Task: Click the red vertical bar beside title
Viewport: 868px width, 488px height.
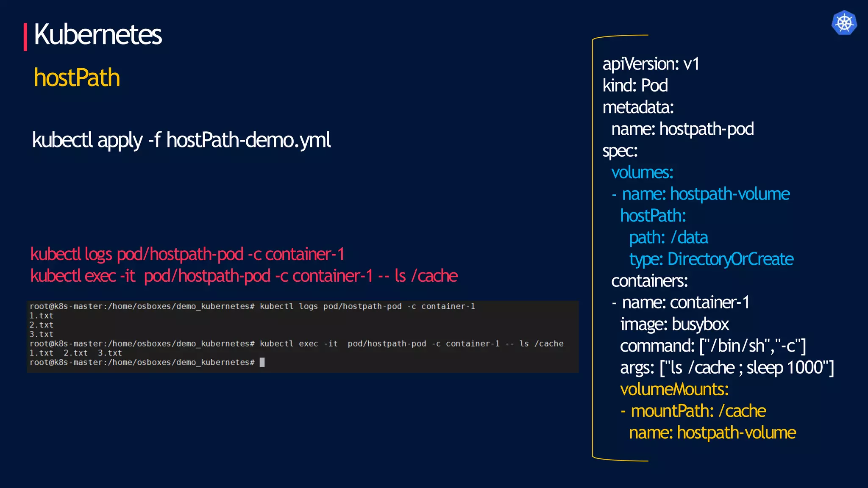Action: click(25, 37)
